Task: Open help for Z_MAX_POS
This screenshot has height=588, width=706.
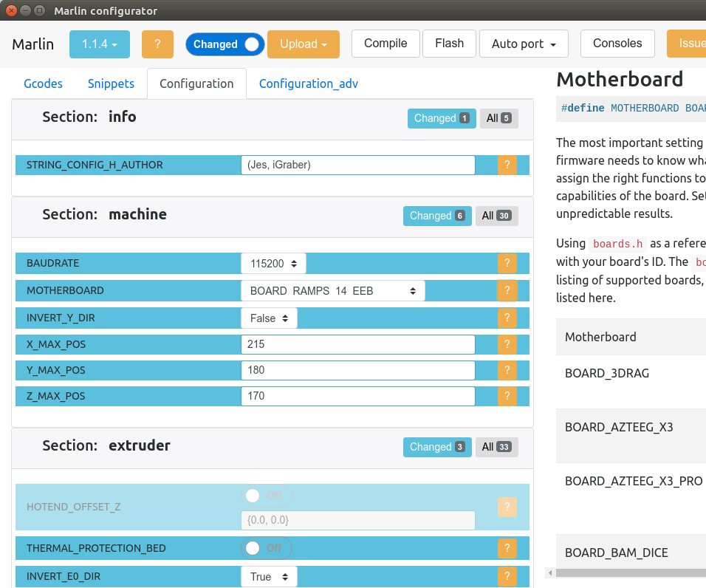Action: tap(507, 396)
